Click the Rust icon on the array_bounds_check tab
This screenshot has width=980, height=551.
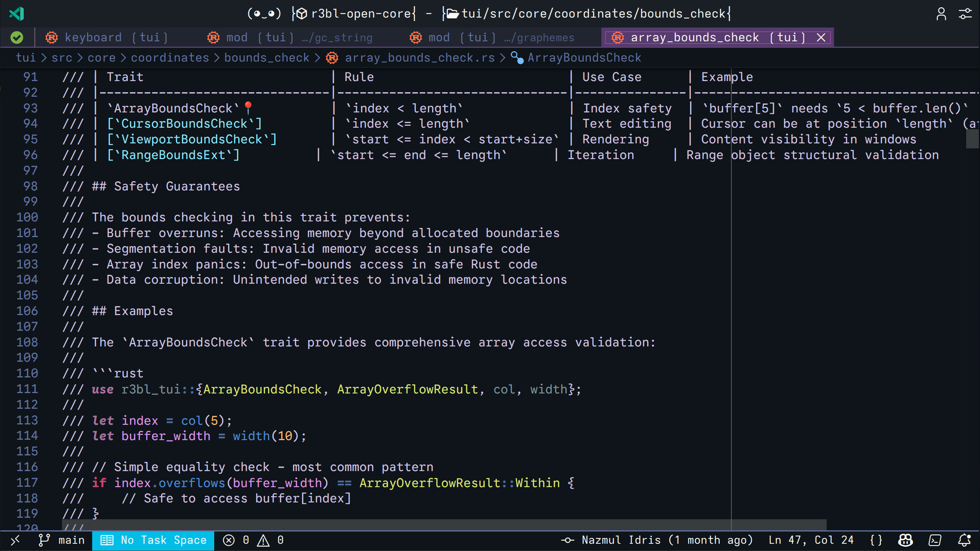click(617, 37)
